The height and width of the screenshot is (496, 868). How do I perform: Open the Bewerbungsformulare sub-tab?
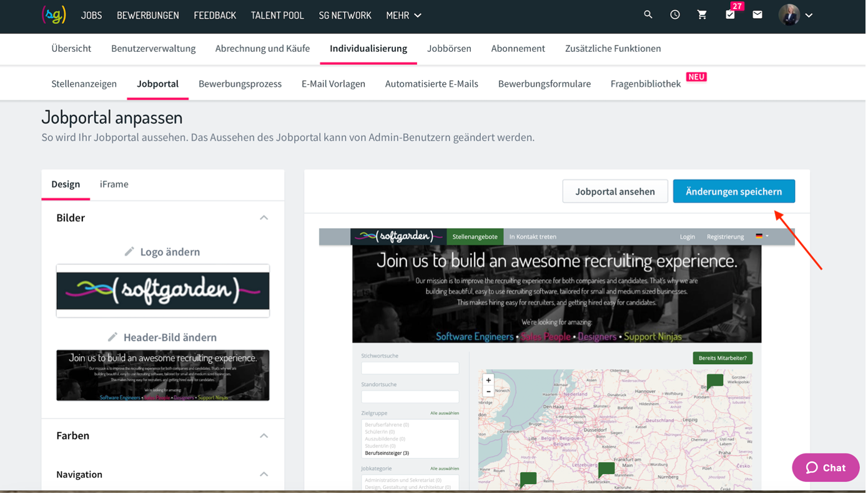(546, 84)
